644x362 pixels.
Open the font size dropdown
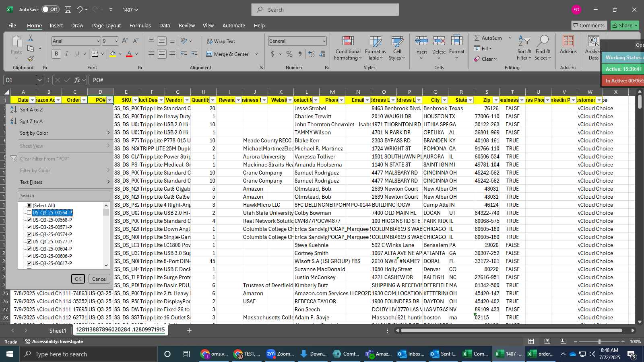[116, 41]
